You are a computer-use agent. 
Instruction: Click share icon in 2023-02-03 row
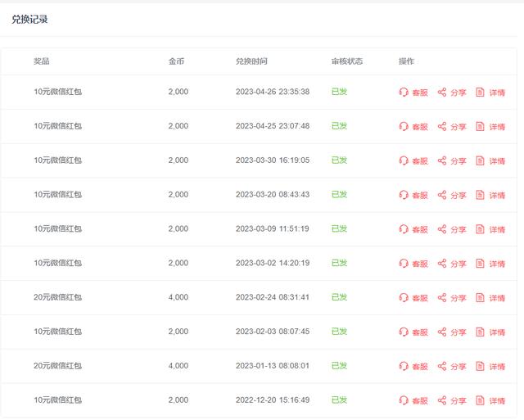(x=442, y=332)
